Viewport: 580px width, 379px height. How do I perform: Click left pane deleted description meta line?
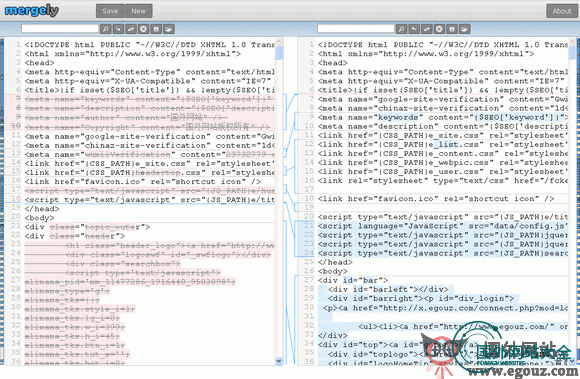click(x=149, y=108)
